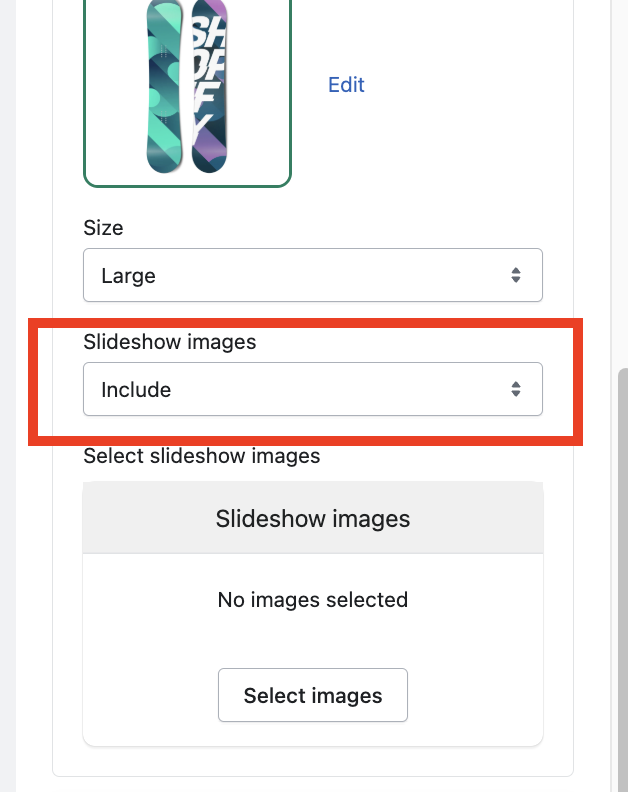628x792 pixels.
Task: Open the Size dropdown
Action: coord(312,275)
